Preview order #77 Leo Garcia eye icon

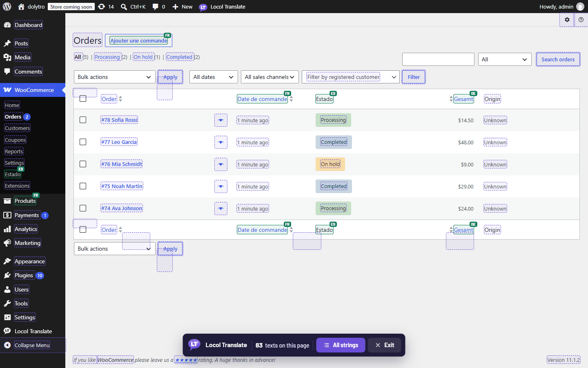pyautogui.click(x=221, y=142)
